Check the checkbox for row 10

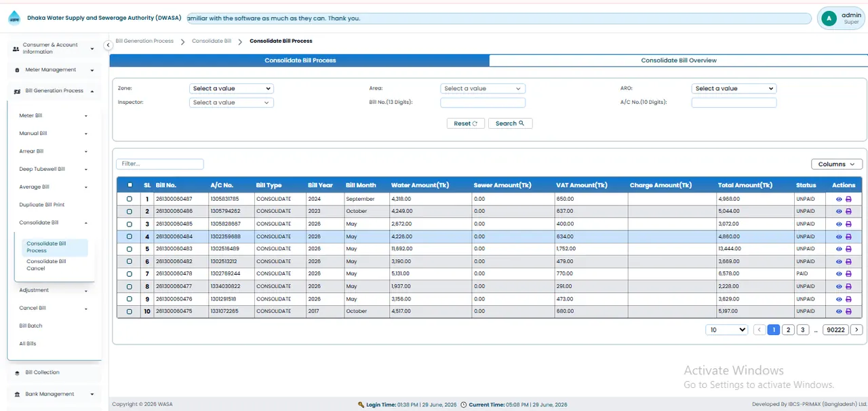tap(130, 312)
